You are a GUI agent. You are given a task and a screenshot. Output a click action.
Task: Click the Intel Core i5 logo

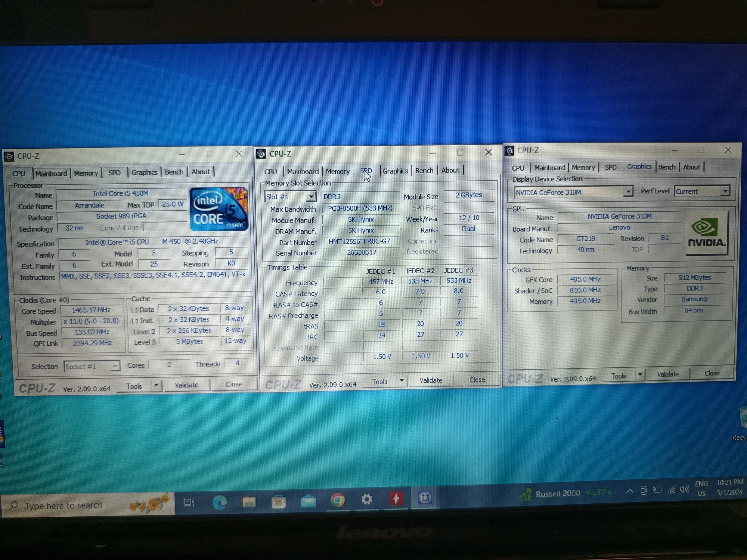pos(219,209)
